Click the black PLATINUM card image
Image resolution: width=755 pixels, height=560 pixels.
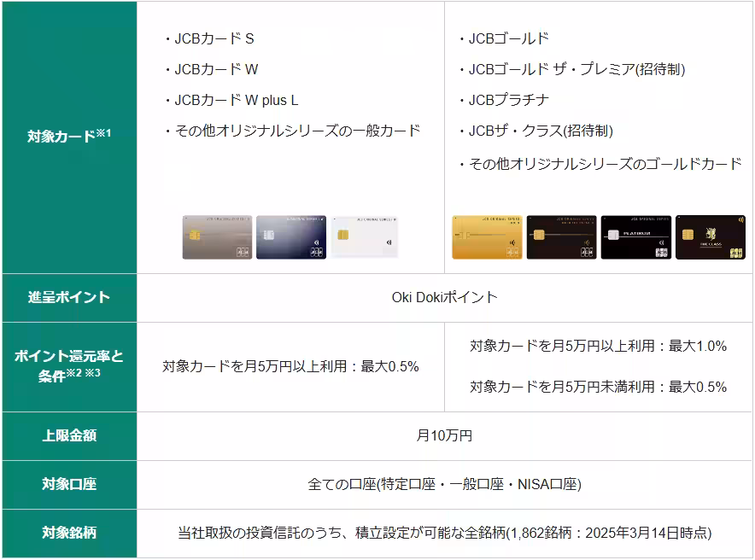(x=635, y=236)
